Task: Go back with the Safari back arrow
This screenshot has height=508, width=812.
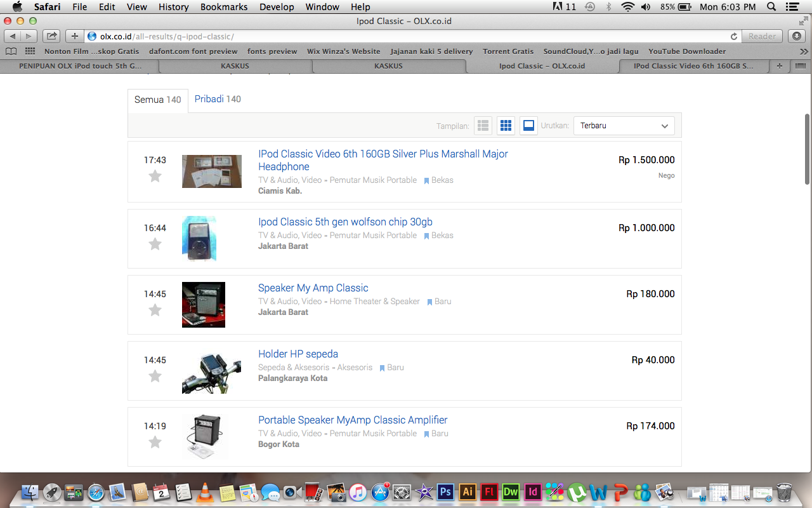Action: pos(13,36)
